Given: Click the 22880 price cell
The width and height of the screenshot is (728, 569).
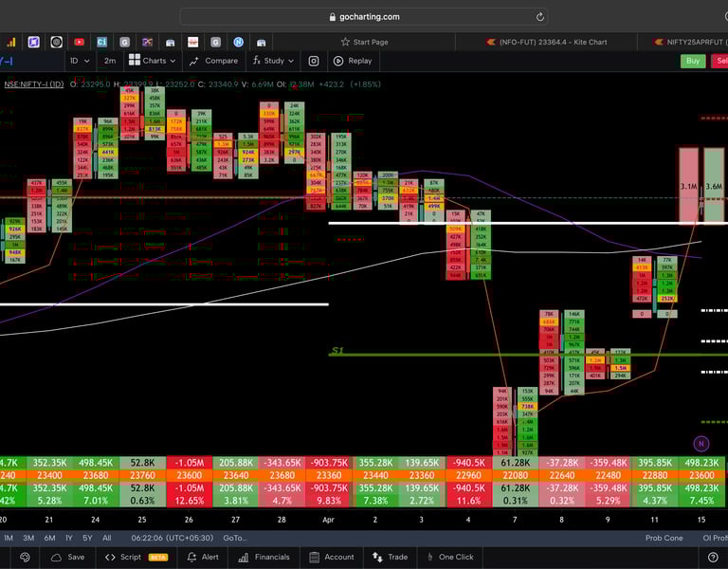Looking at the screenshot, I should (655, 475).
